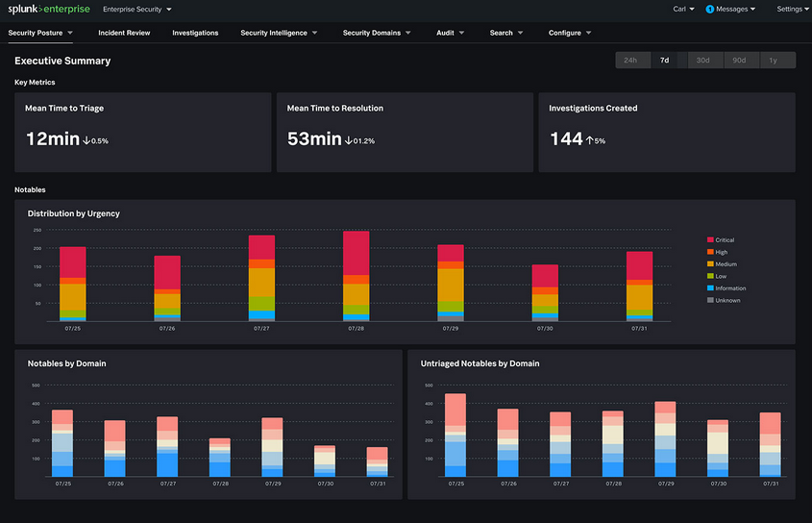Click the splunk>enterprise logo

49,9
